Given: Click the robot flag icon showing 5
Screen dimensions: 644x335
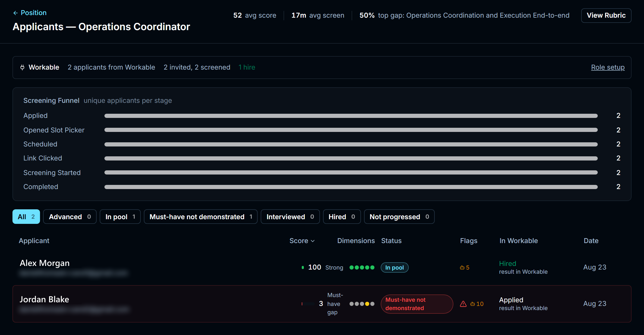Looking at the screenshot, I should pos(462,267).
